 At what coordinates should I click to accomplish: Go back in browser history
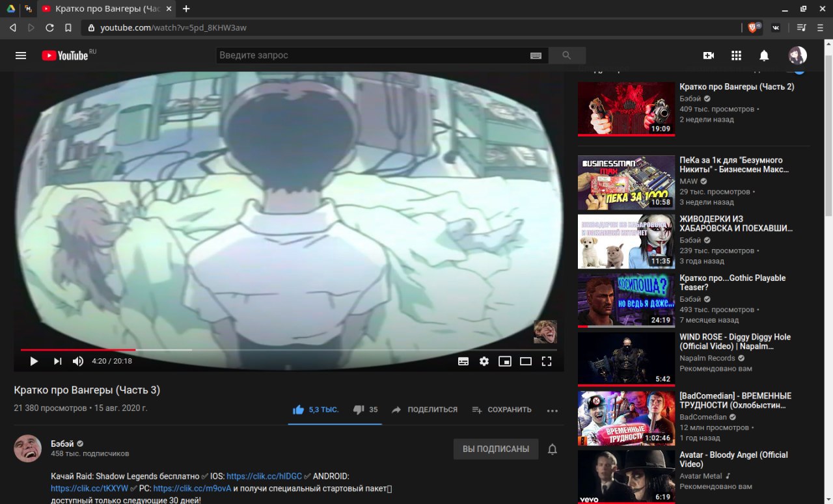pyautogui.click(x=12, y=27)
